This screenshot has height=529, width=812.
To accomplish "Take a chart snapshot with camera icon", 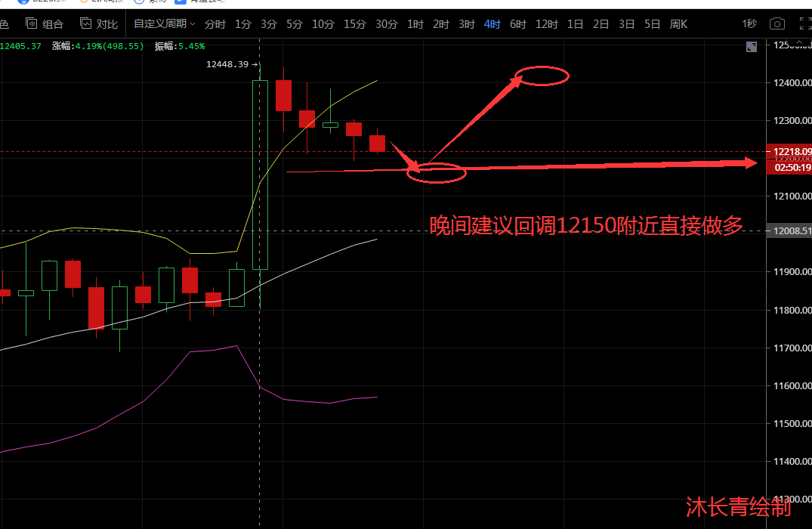I will coord(777,24).
